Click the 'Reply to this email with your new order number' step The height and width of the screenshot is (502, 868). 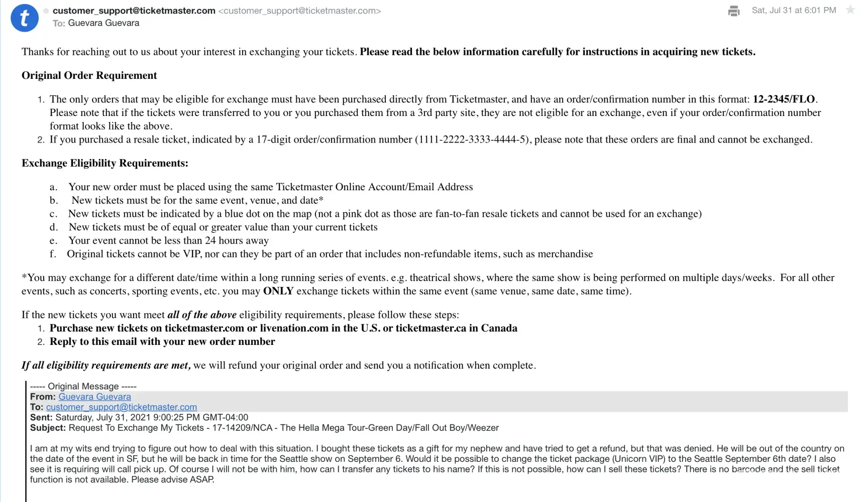[162, 342]
